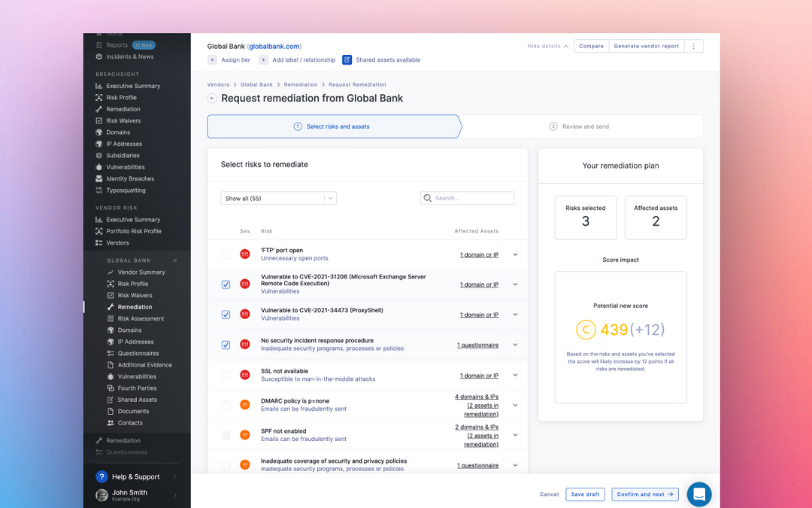
Task: Open the globalbank.com link
Action: [x=275, y=46]
